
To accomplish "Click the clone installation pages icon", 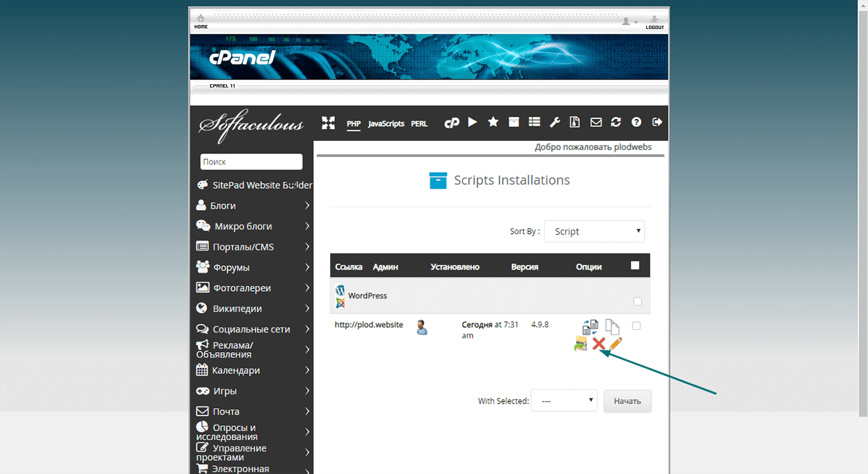I will [612, 327].
